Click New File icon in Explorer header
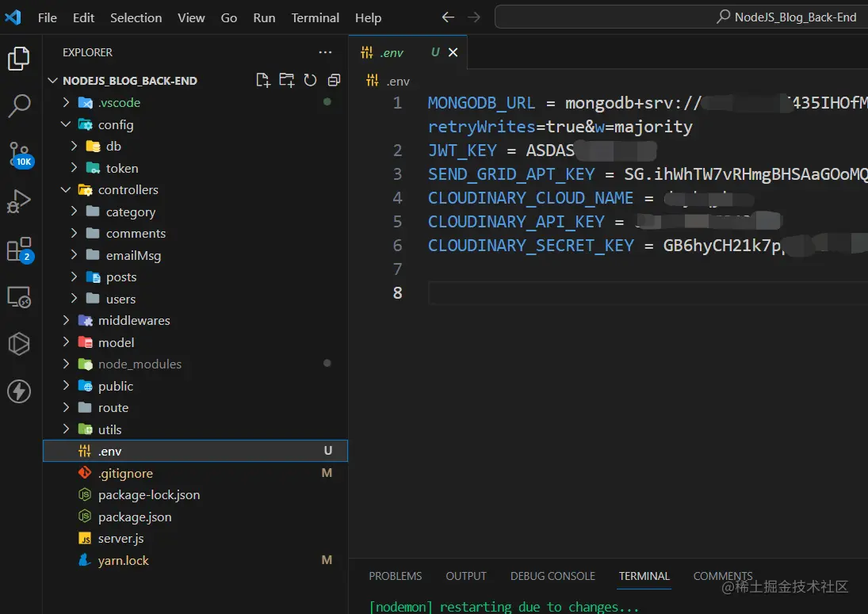The height and width of the screenshot is (614, 868). tap(263, 80)
